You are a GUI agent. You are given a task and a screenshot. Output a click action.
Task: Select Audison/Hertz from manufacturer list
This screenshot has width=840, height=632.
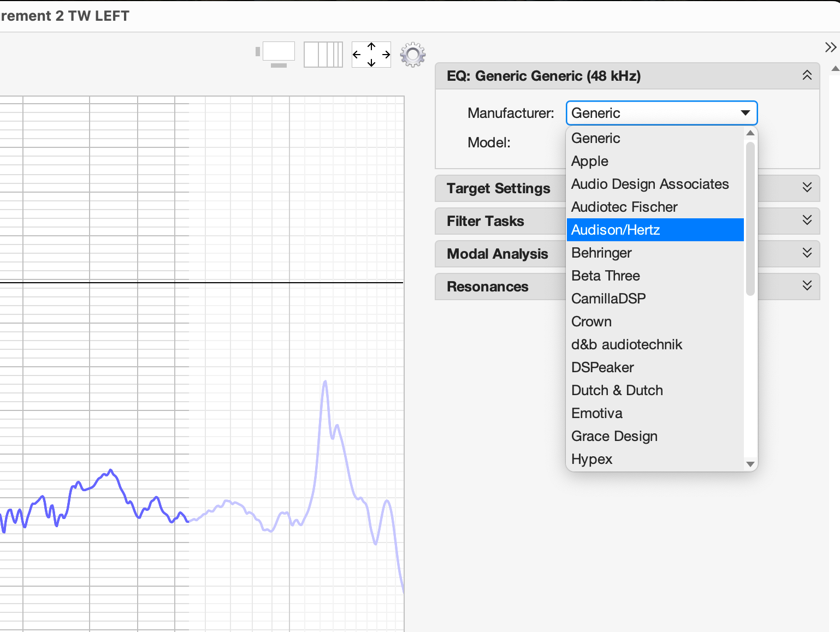(x=616, y=230)
